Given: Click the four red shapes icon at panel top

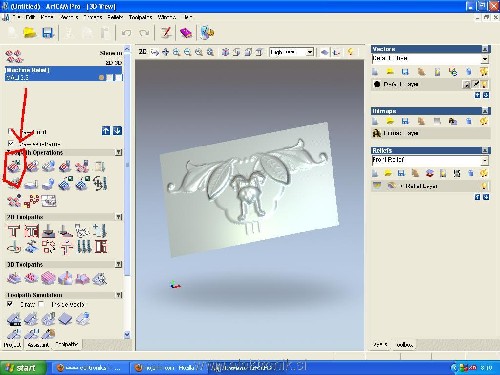Looking at the screenshot, I should pos(14,56).
